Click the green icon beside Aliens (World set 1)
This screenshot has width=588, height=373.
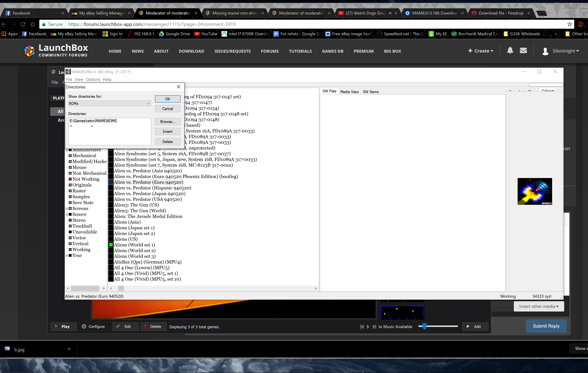pyautogui.click(x=111, y=245)
